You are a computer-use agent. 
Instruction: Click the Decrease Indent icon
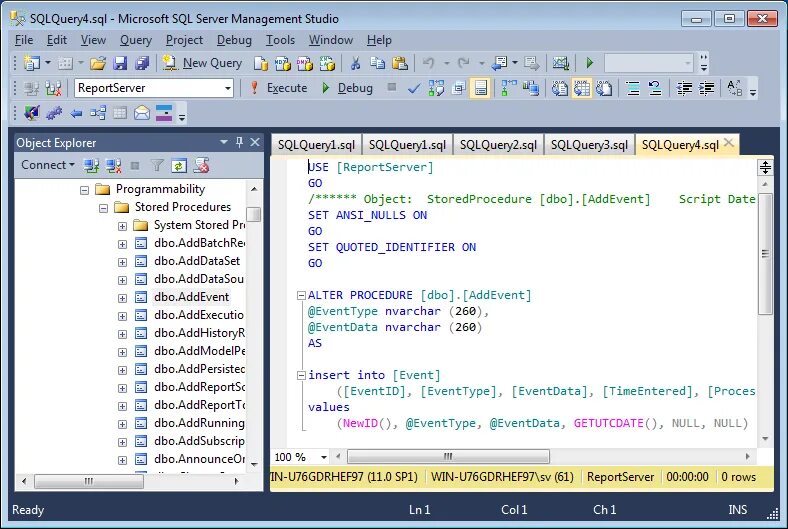684,88
